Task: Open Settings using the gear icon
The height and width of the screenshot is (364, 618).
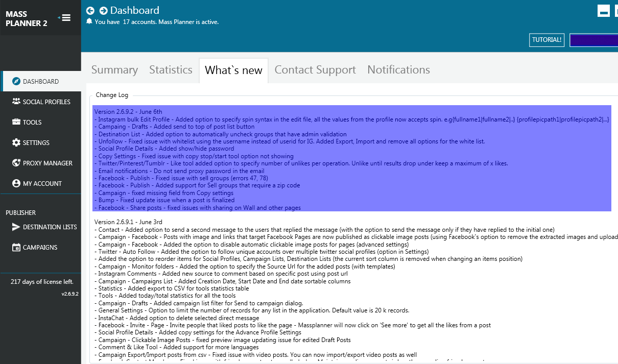Action: (x=16, y=142)
